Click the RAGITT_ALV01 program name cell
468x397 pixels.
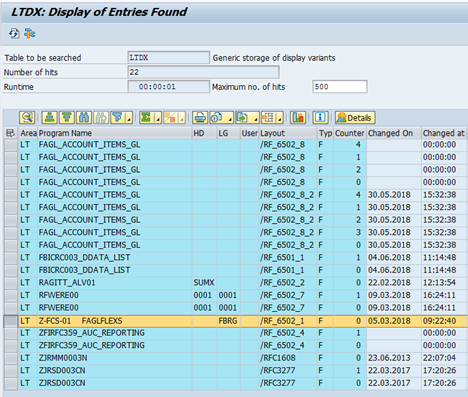coord(115,283)
